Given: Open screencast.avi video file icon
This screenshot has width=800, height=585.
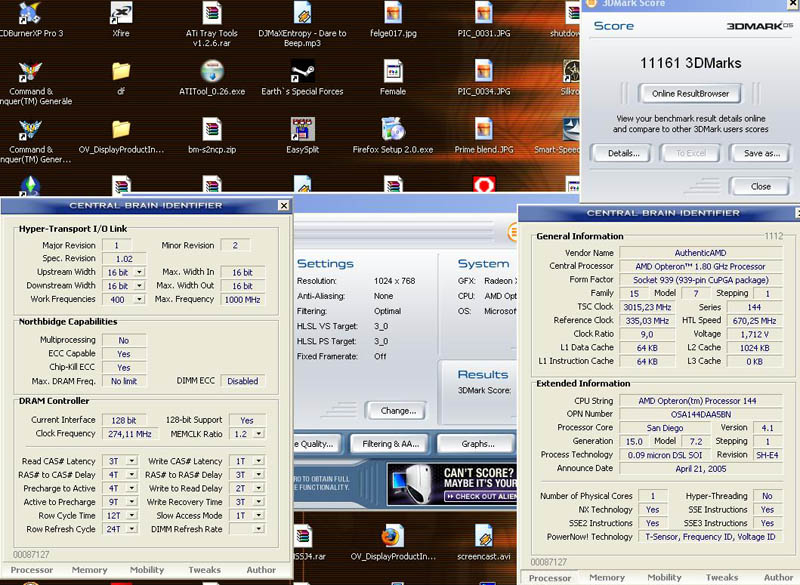Looking at the screenshot, I should (x=484, y=543).
